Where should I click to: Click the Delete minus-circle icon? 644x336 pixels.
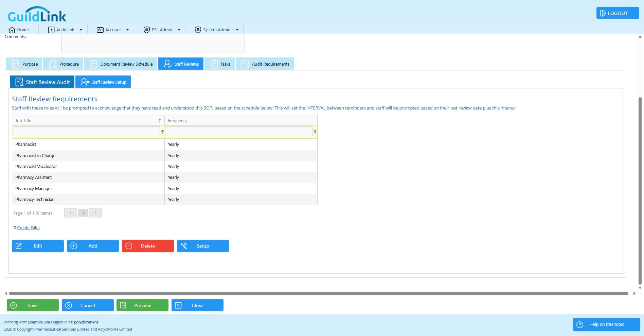pos(129,246)
